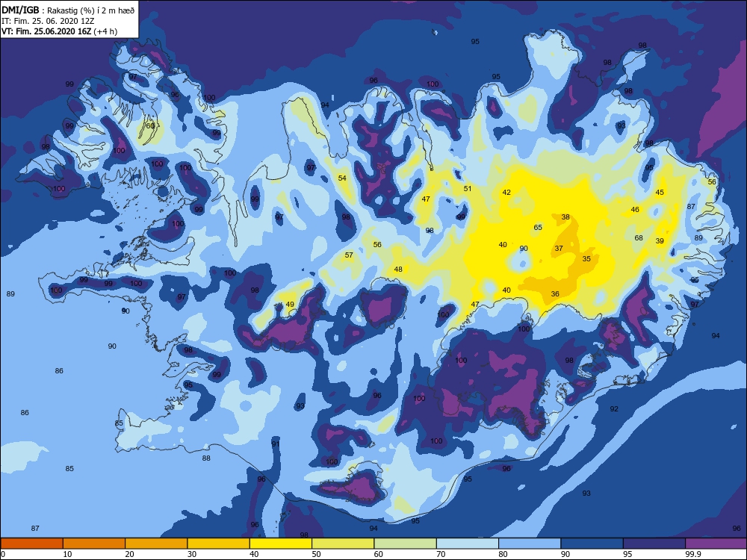The width and height of the screenshot is (747, 560).
Task: Click the map humidity value 92
Action: tap(614, 408)
